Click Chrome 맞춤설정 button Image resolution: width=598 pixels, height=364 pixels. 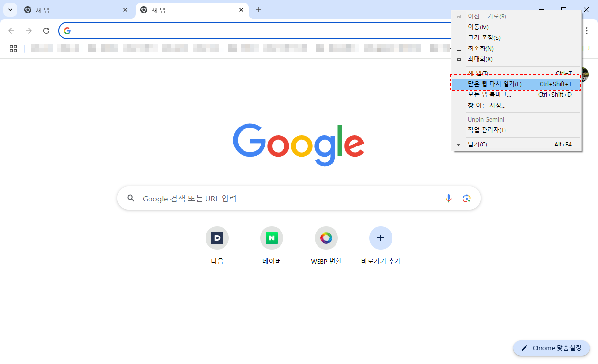click(551, 348)
